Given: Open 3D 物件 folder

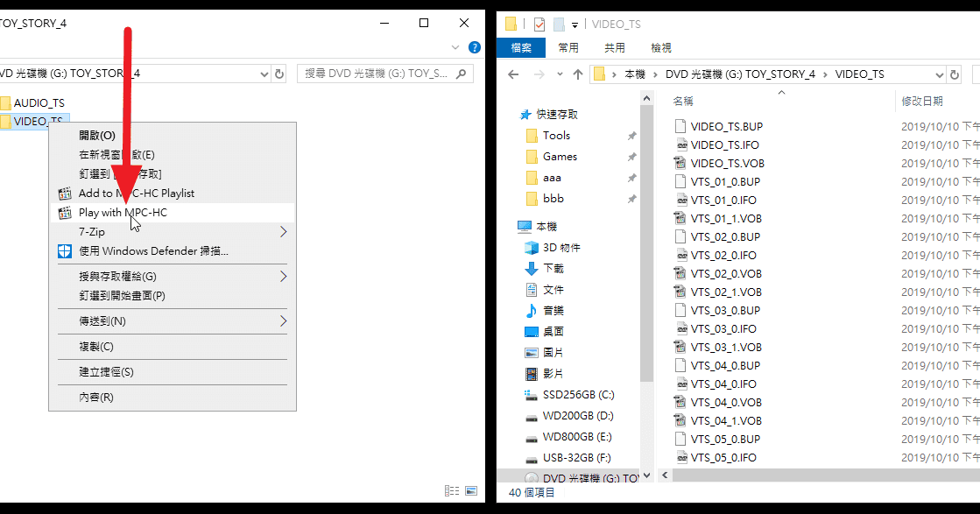Looking at the screenshot, I should (x=561, y=248).
